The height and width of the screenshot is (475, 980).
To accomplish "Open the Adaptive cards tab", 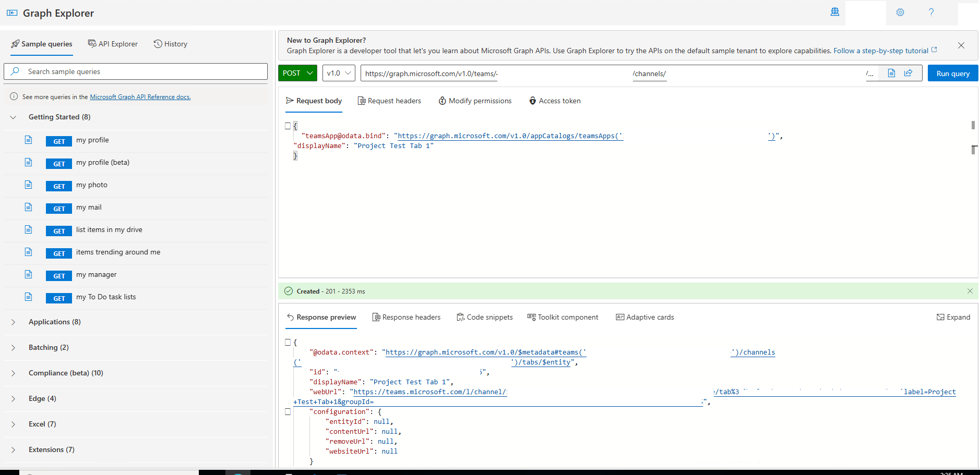I will 645,317.
